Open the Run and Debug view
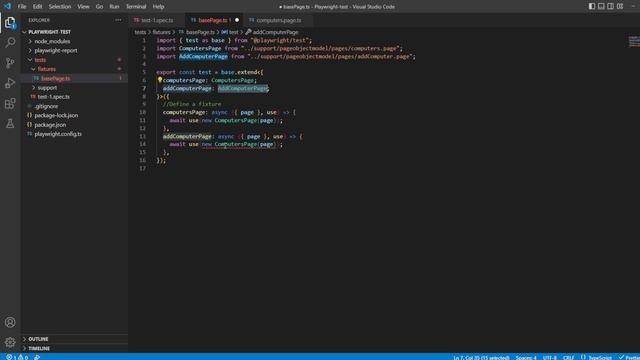Screen dimensions: 640x360 coord(10,83)
